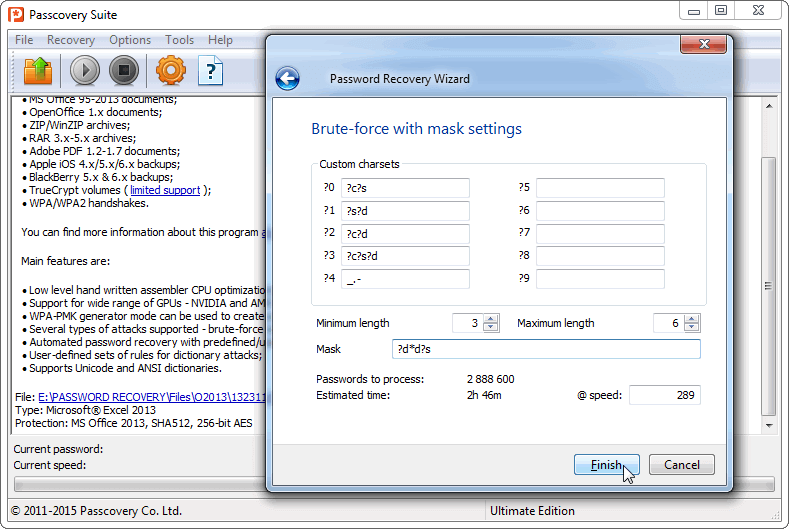Focus the empty ?9 charset field
Screen dimensions: 789x529
[600, 279]
